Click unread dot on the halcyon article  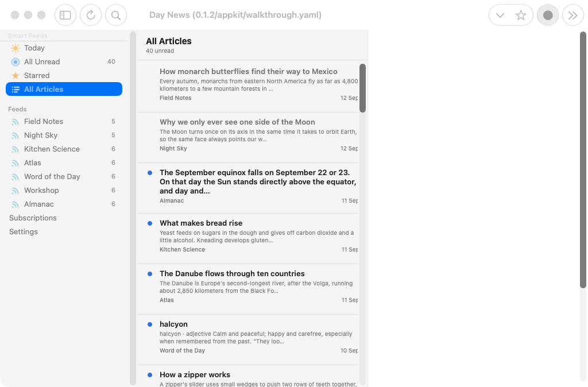tap(150, 324)
